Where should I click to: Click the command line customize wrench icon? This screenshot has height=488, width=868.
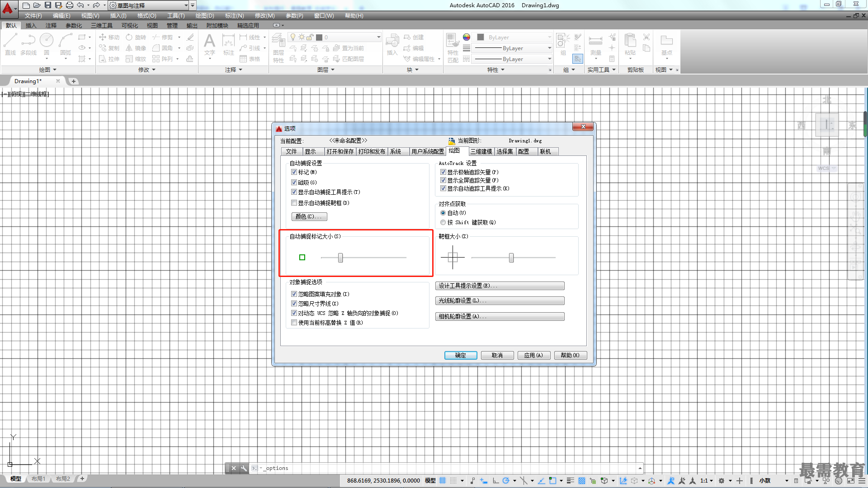[244, 468]
